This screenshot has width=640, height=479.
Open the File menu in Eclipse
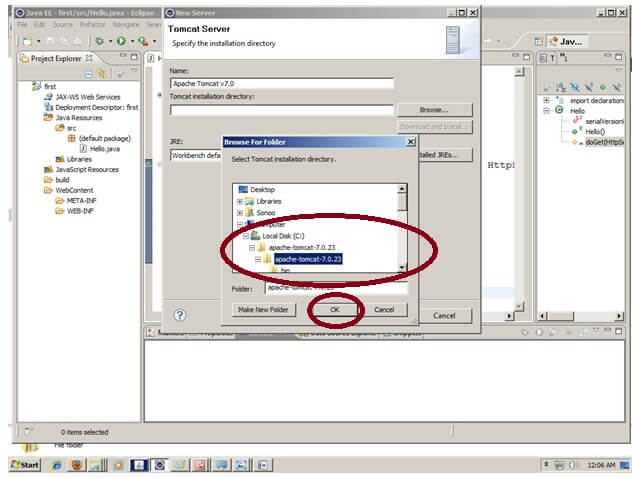click(x=22, y=24)
